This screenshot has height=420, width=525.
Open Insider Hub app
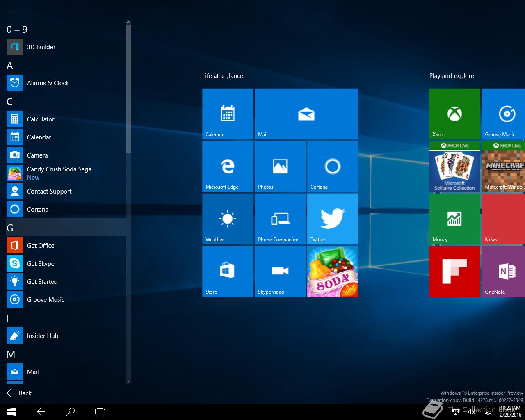pyautogui.click(x=66, y=336)
